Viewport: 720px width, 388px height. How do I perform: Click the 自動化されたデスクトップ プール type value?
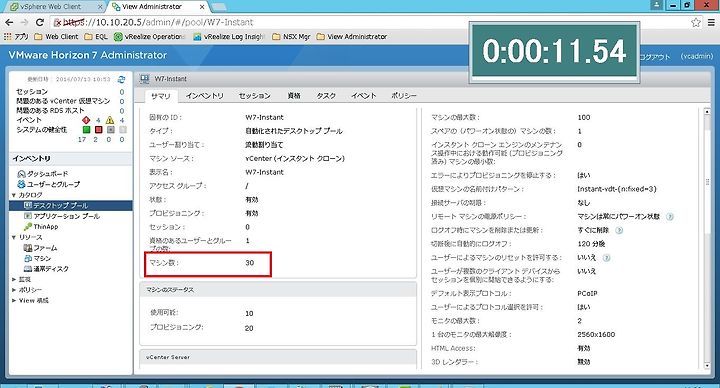click(294, 131)
